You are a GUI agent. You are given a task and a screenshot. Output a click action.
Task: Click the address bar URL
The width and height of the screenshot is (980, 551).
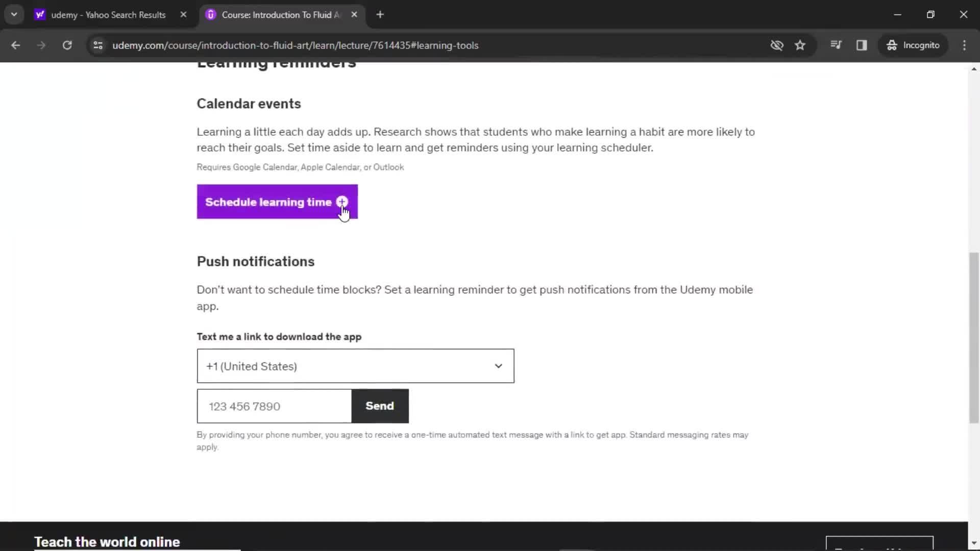(x=296, y=45)
